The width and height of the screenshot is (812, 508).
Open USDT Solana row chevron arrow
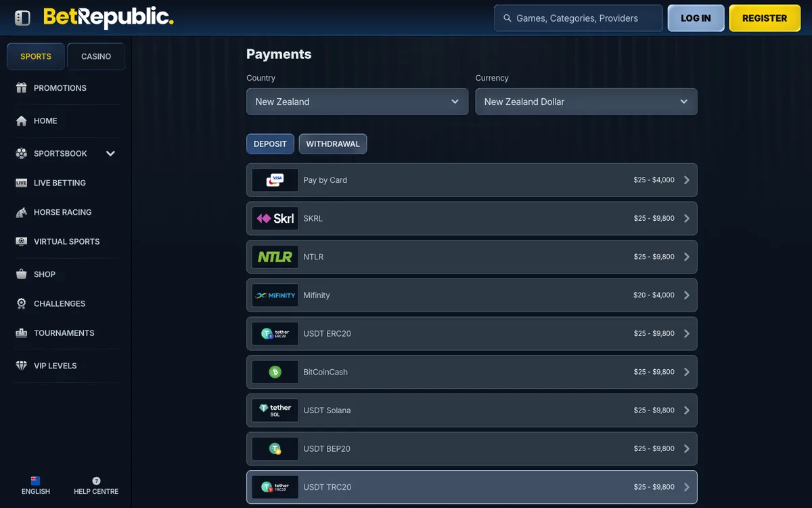[687, 410]
